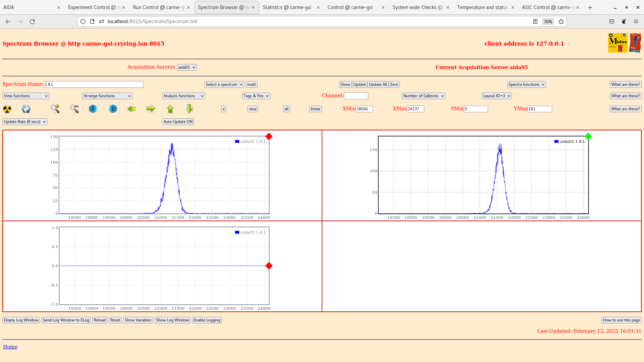Expand the Analysis functions dropdown
This screenshot has height=362, width=644.
point(183,96)
